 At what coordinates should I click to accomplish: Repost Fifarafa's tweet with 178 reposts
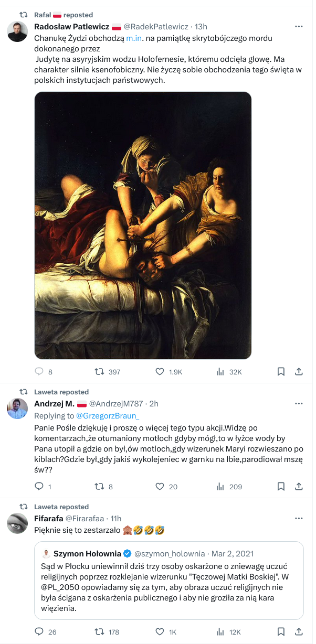pos(98,632)
